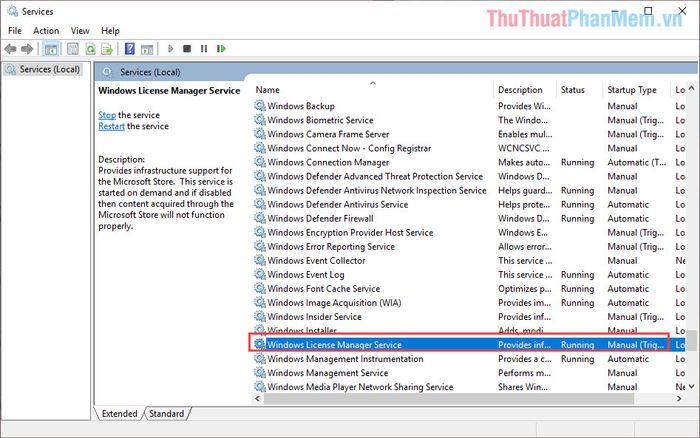Open the Properties toolbar icon
Screen dimensions: 700x438
click(x=73, y=49)
